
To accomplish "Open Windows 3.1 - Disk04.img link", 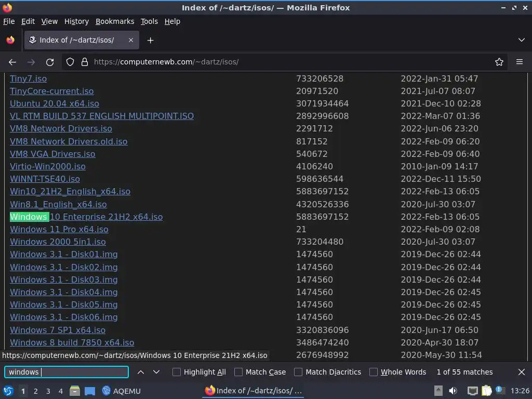I will pos(64,292).
